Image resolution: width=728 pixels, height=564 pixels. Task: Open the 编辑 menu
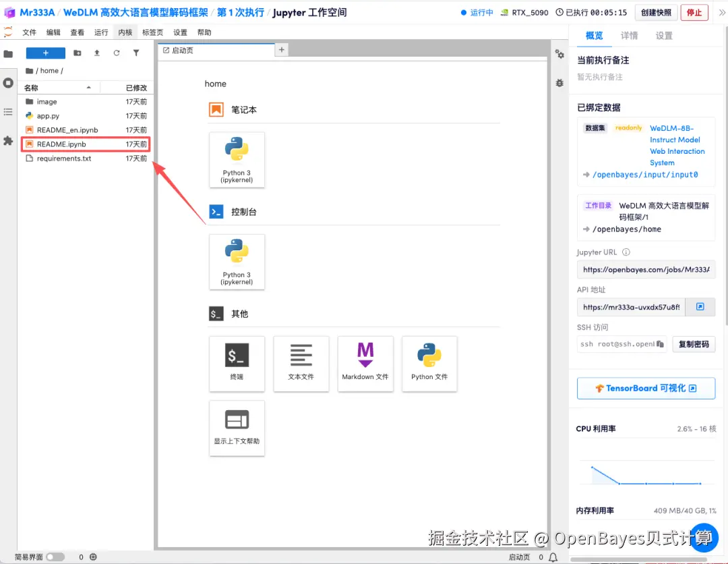[53, 32]
